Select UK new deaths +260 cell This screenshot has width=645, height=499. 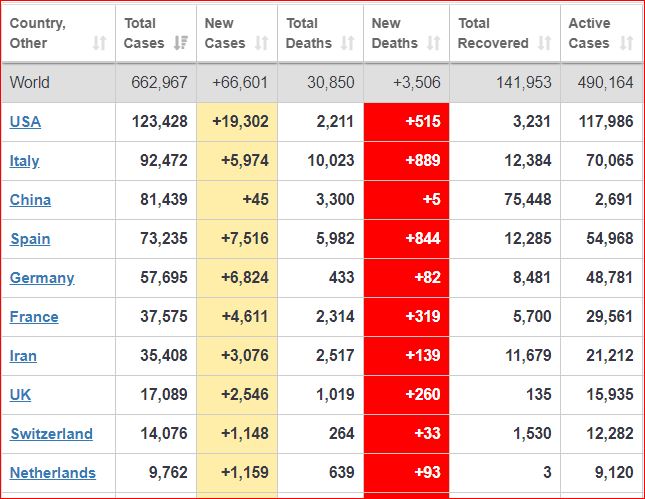click(406, 395)
